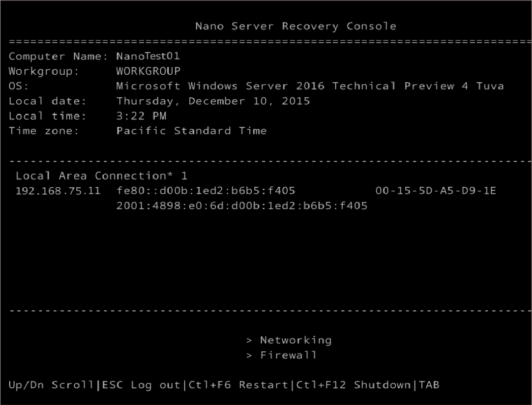Click the MAC address 00-15-5D-A5-D9-1E

click(x=436, y=191)
